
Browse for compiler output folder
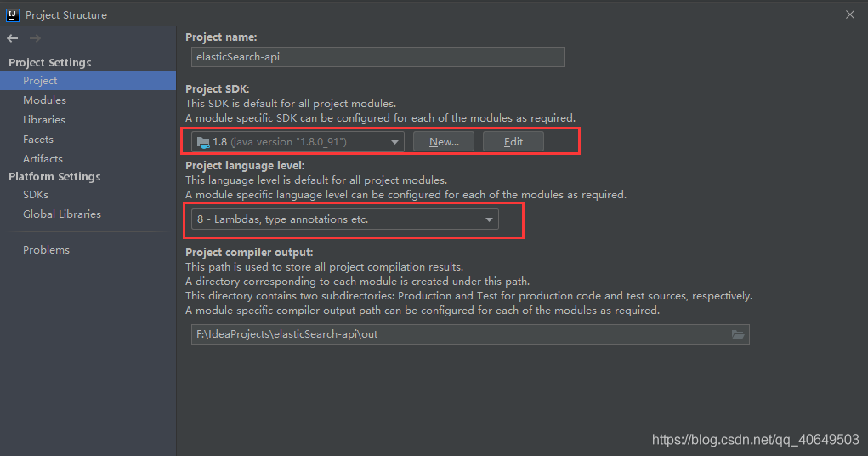737,334
